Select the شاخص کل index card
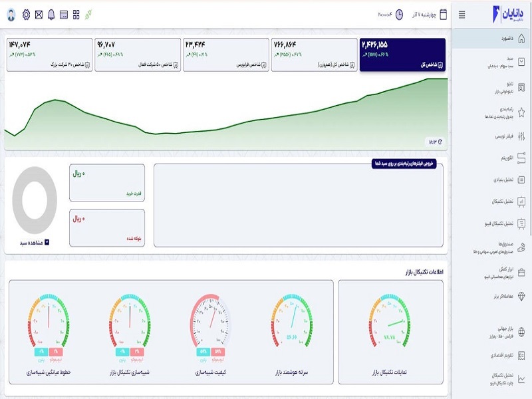This screenshot has width=532, height=399. tap(402, 55)
